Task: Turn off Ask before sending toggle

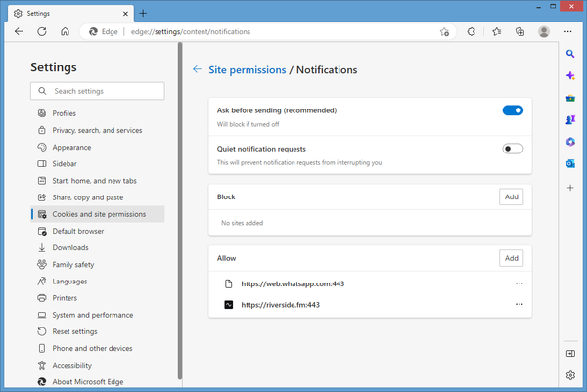Action: click(x=513, y=110)
